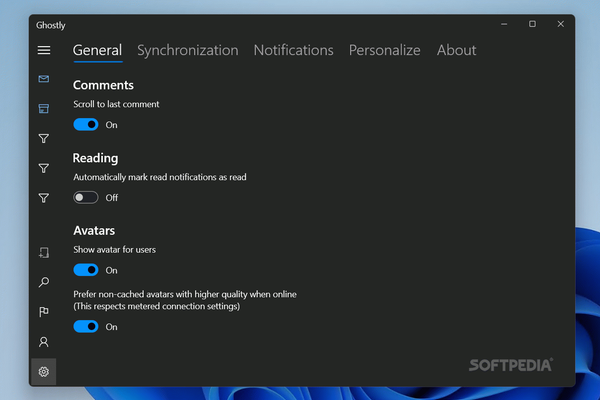
Task: View the About tab
Action: (457, 50)
